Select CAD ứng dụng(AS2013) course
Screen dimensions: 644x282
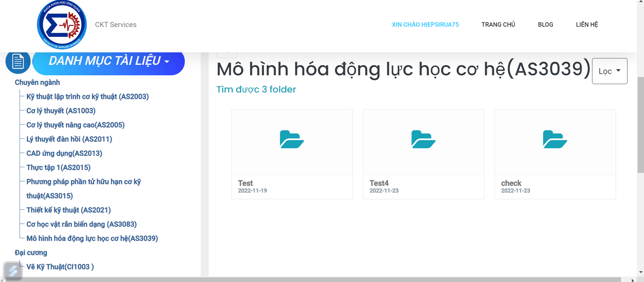click(x=64, y=153)
